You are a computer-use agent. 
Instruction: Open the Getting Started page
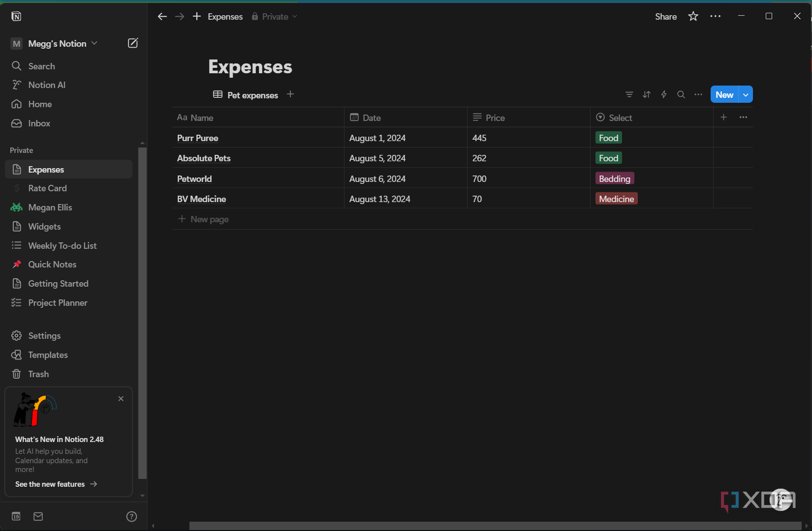[x=69, y=284]
